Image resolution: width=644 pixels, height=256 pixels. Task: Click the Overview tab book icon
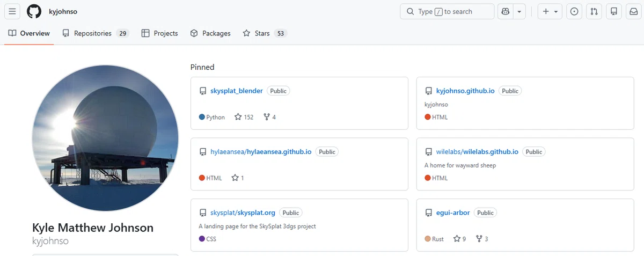12,33
